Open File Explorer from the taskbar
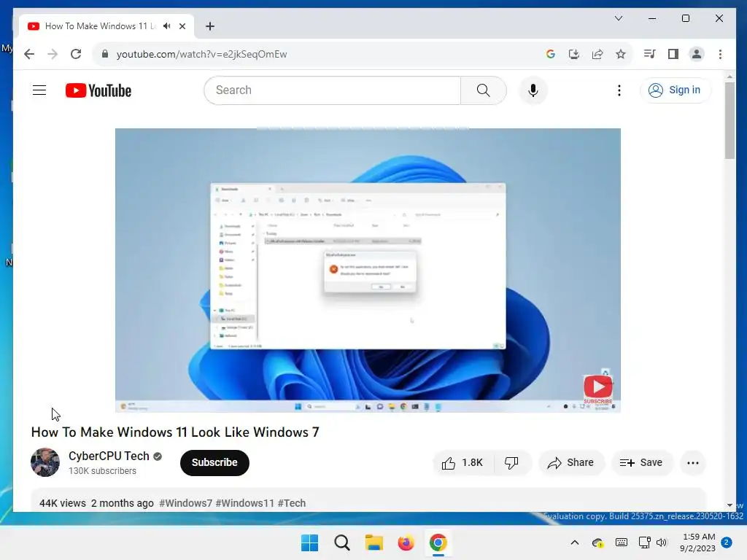This screenshot has width=747, height=560. tap(374, 542)
